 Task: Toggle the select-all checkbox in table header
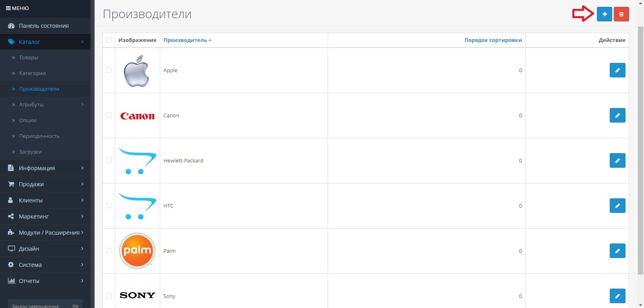(x=109, y=40)
